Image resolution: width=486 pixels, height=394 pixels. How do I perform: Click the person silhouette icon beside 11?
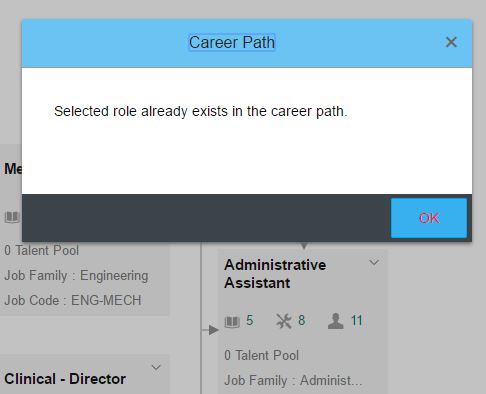pyautogui.click(x=336, y=321)
